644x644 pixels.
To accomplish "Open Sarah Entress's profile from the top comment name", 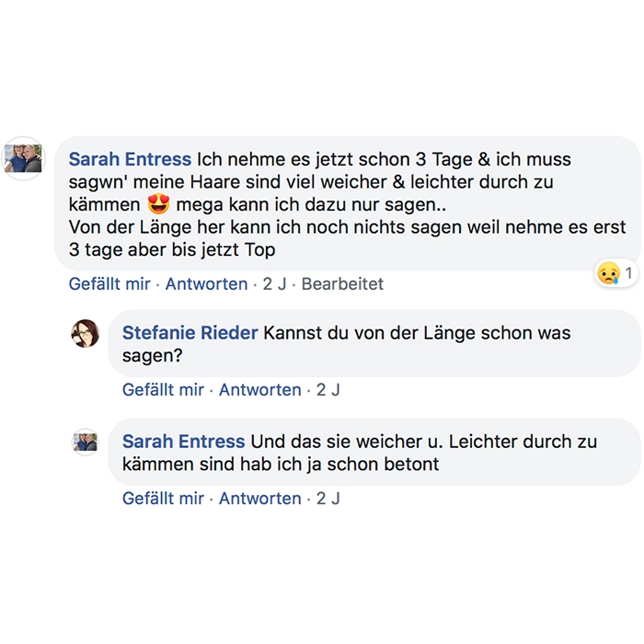I will [x=130, y=159].
